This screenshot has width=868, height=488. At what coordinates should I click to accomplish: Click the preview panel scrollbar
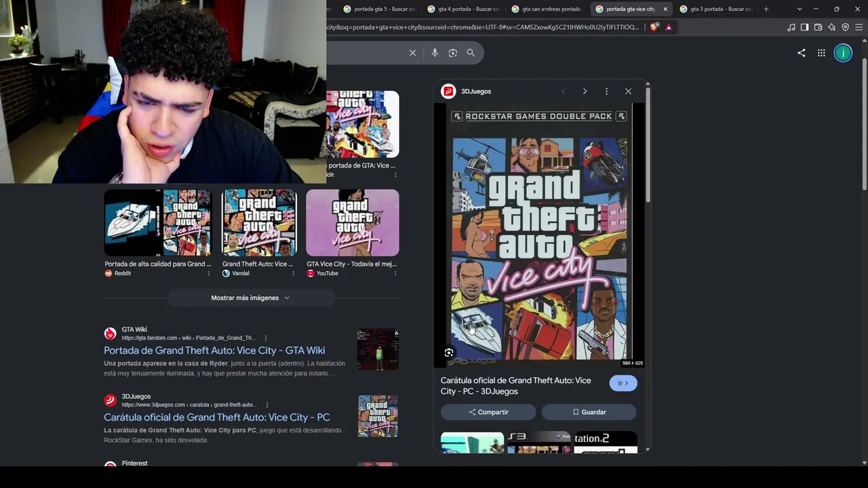648,146
